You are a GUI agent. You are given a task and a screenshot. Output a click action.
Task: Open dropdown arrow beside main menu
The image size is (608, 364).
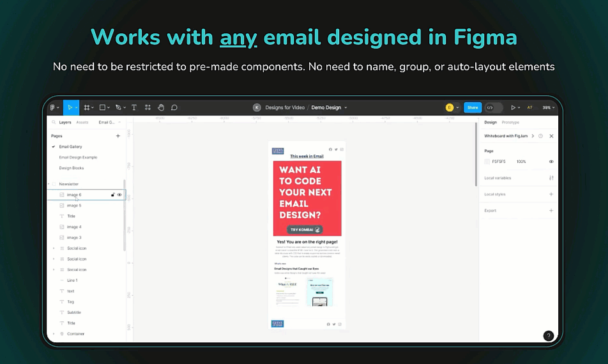[58, 108]
